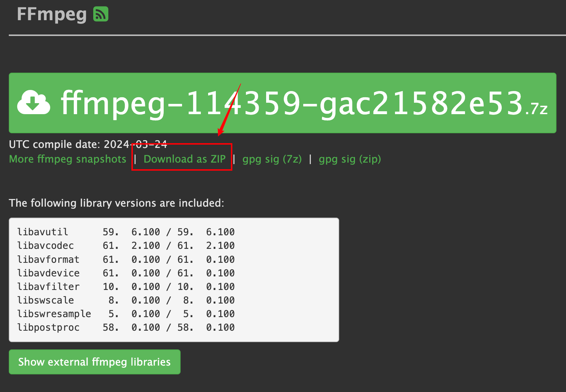Click the libavcodec version row
The image size is (566, 392).
126,246
